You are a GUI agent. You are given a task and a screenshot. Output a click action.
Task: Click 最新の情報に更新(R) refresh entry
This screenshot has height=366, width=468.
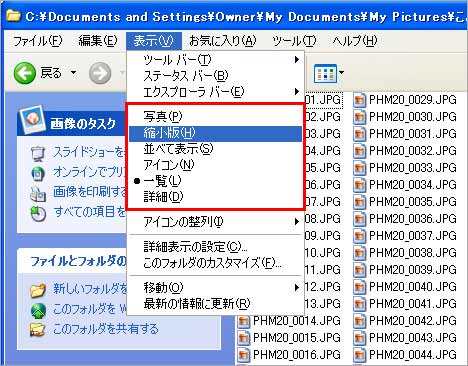click(x=215, y=304)
